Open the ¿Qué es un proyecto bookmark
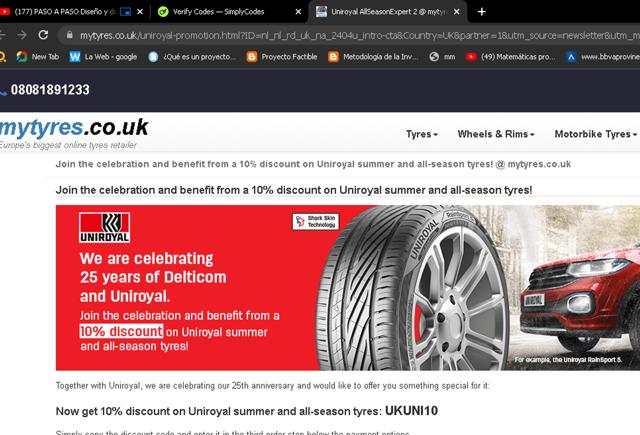 (192, 57)
